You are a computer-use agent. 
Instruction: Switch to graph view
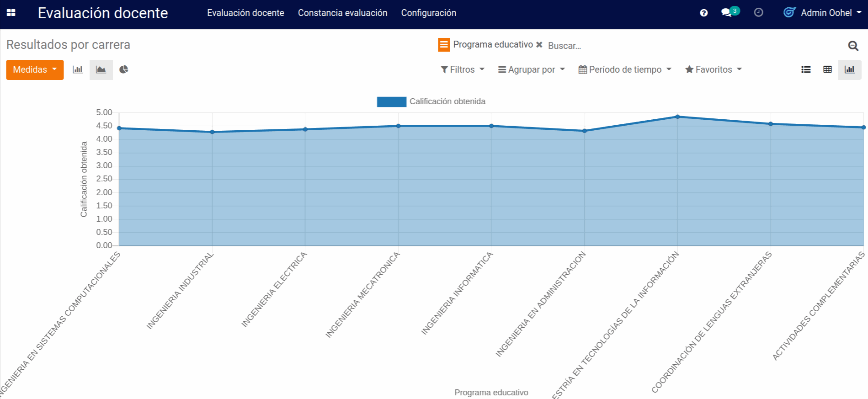pyautogui.click(x=849, y=69)
